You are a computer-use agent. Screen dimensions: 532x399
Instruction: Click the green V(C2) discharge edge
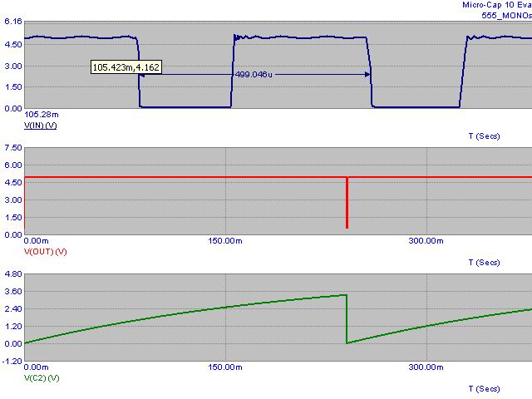[x=347, y=319]
